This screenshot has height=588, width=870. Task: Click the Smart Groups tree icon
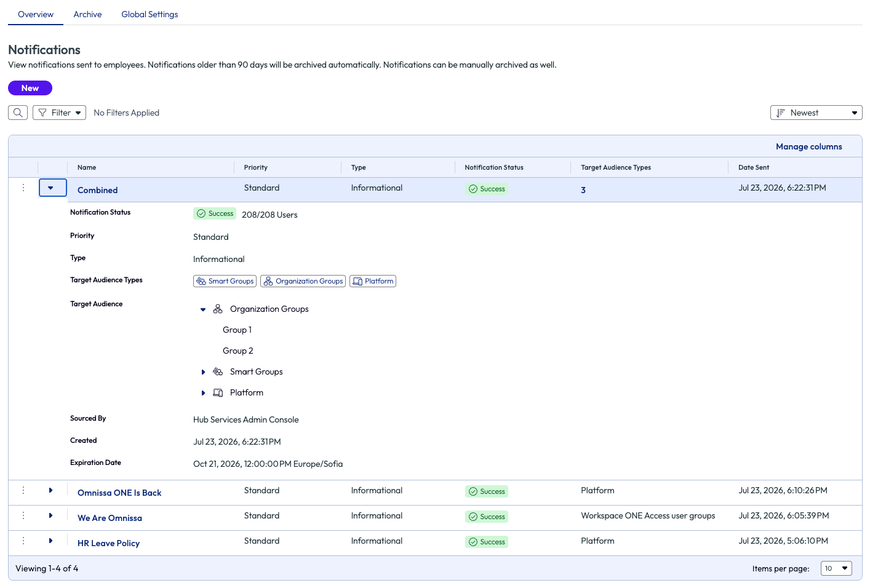tap(218, 371)
